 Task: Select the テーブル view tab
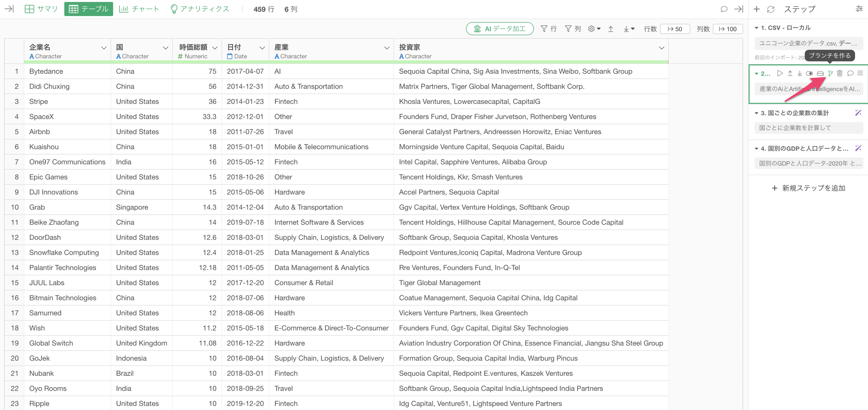88,9
